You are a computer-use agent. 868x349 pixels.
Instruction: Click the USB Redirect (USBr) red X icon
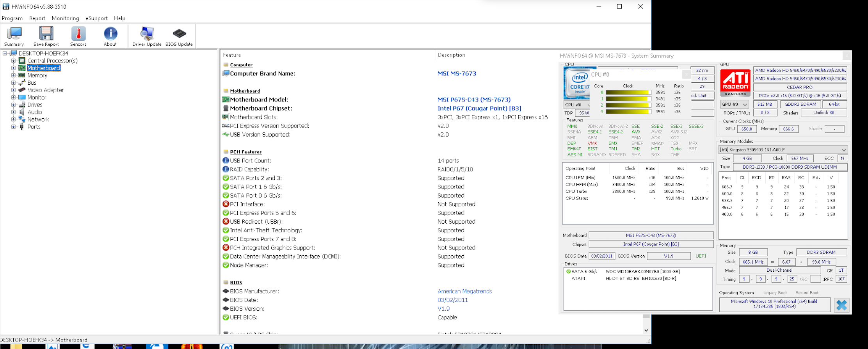(x=226, y=221)
